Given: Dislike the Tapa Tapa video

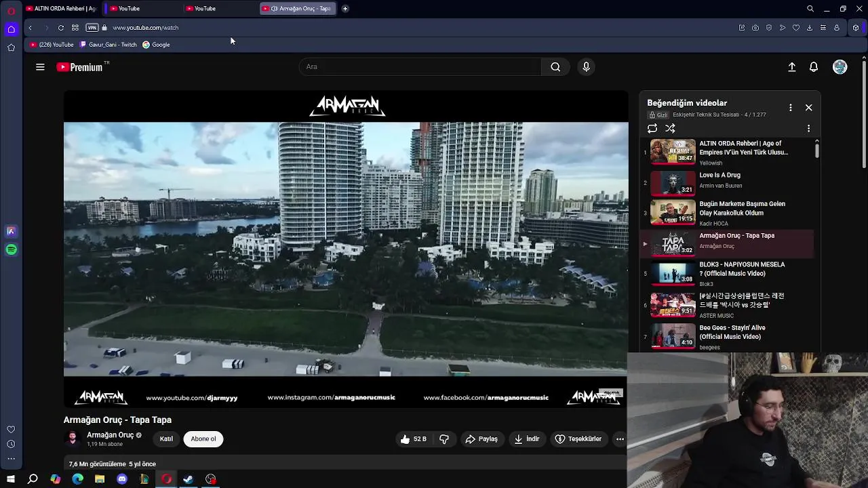Looking at the screenshot, I should coord(444,439).
